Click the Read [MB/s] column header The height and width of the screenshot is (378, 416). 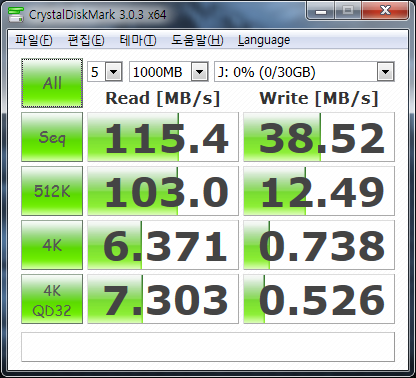point(163,99)
